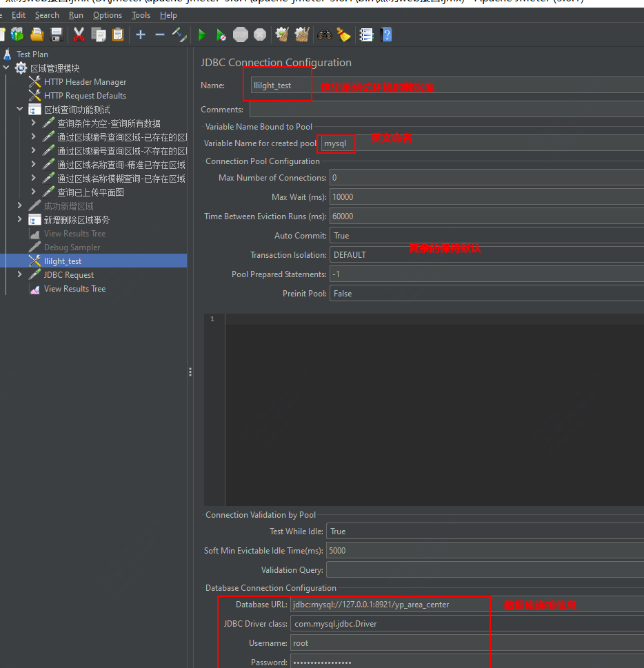Click the Pool Prepared Statements field
The width and height of the screenshot is (644, 668).
[487, 274]
